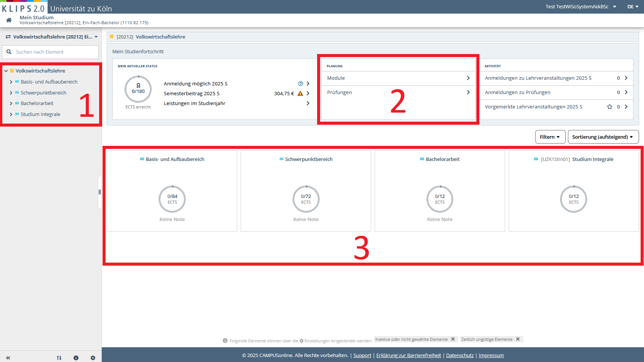The height and width of the screenshot is (362, 644).
Task: Open the DE language dropdown
Action: 633,6
